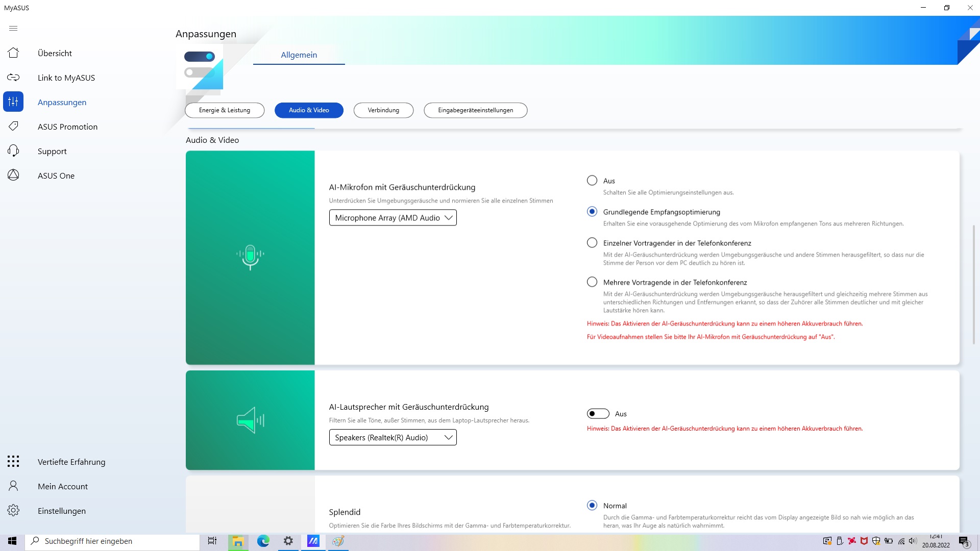Click the volume speaker tray icon
Image resolution: width=980 pixels, height=551 pixels.
point(913,541)
